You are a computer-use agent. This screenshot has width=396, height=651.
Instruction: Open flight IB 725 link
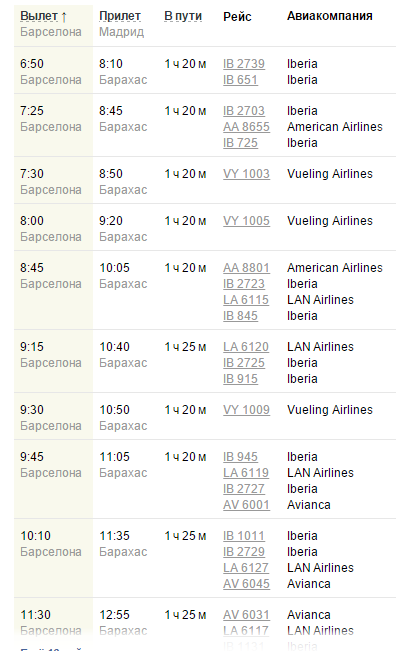click(240, 143)
